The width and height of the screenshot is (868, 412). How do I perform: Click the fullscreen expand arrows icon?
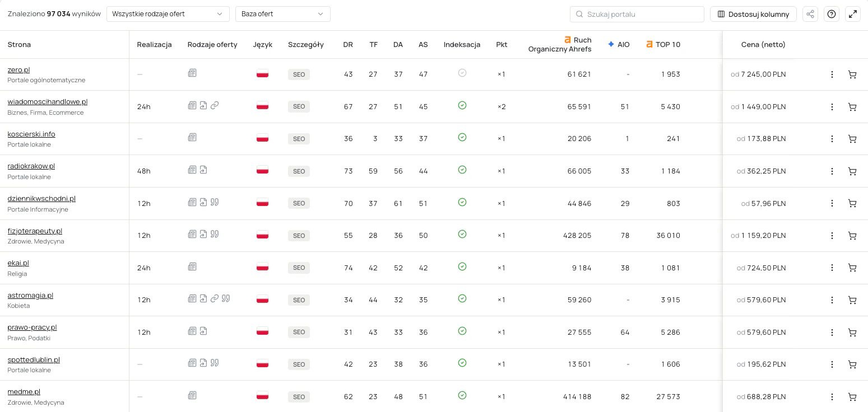853,14
